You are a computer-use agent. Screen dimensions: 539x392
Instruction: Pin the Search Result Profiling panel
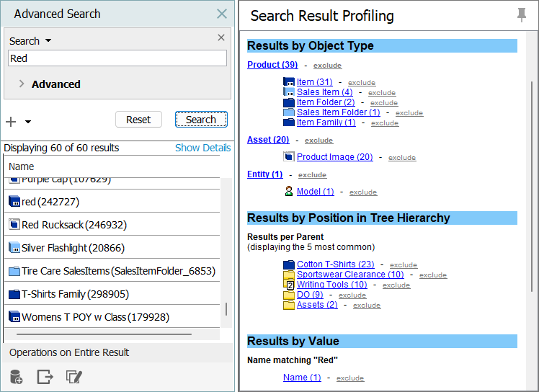pyautogui.click(x=522, y=15)
